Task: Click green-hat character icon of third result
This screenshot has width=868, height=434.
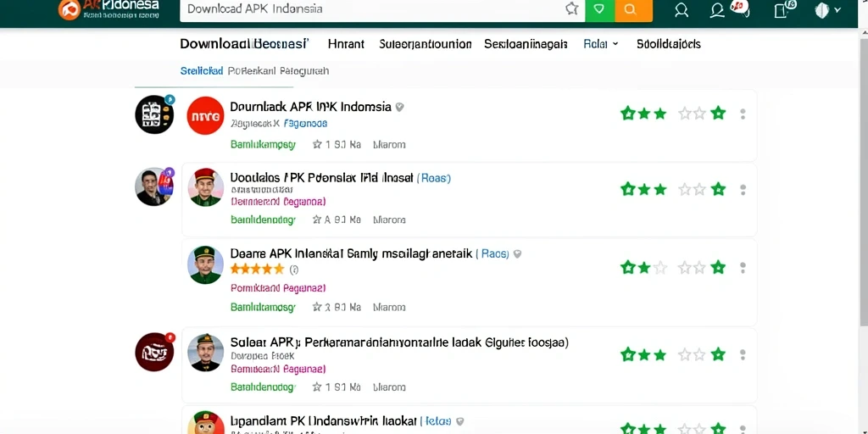Action: pyautogui.click(x=205, y=264)
